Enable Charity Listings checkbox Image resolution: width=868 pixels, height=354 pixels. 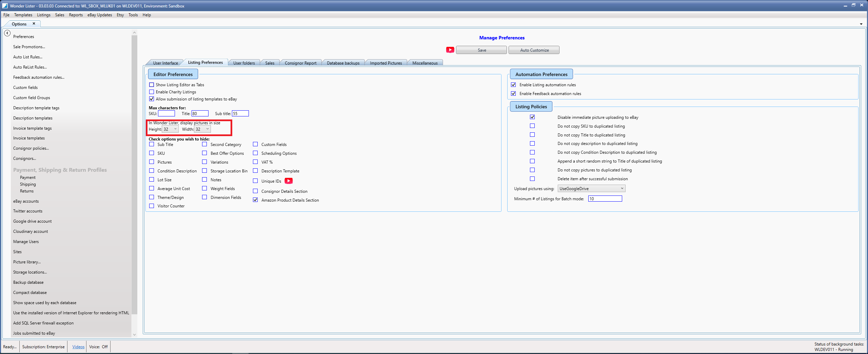[x=152, y=92]
